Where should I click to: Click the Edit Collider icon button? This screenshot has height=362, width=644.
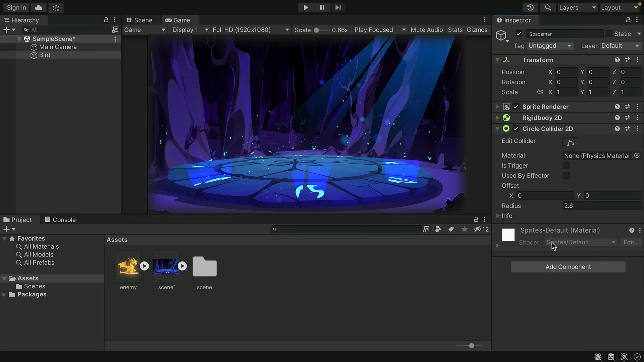(570, 143)
